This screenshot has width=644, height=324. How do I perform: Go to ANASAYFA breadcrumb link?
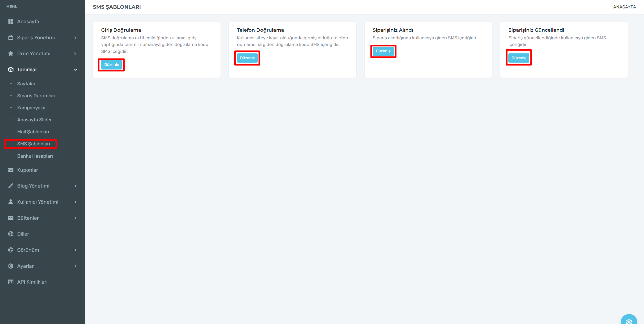(x=624, y=7)
